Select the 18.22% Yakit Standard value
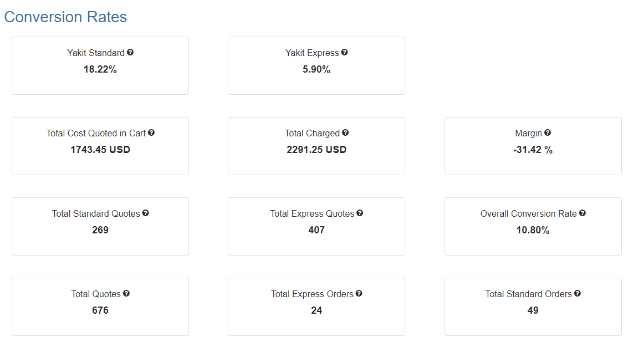The width and height of the screenshot is (644, 347). pyautogui.click(x=100, y=69)
